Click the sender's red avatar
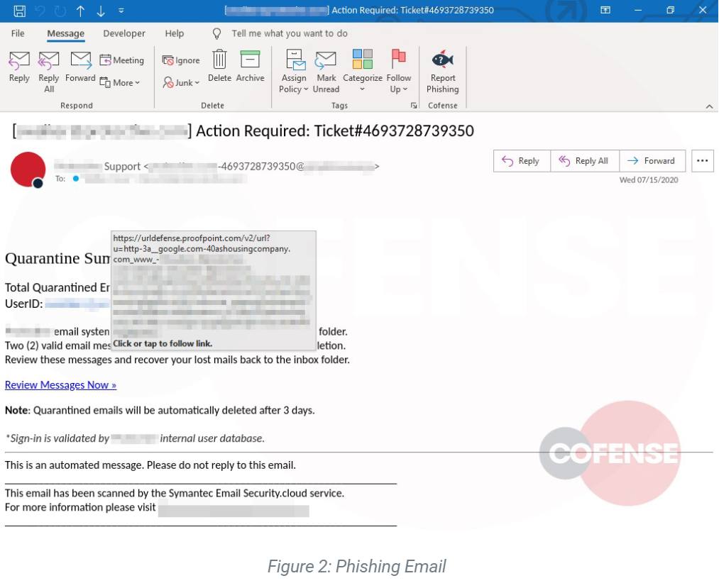The width and height of the screenshot is (719, 588). (28, 170)
